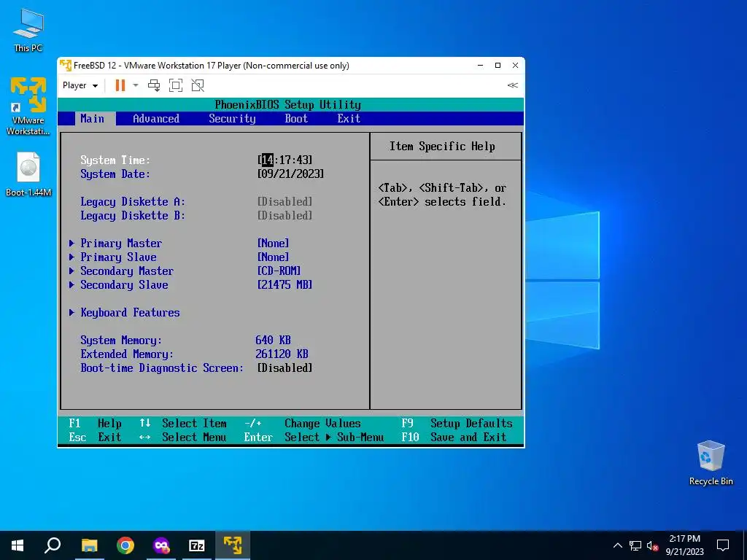The height and width of the screenshot is (560, 747).
Task: Select the System Date value
Action: pyautogui.click(x=290, y=174)
